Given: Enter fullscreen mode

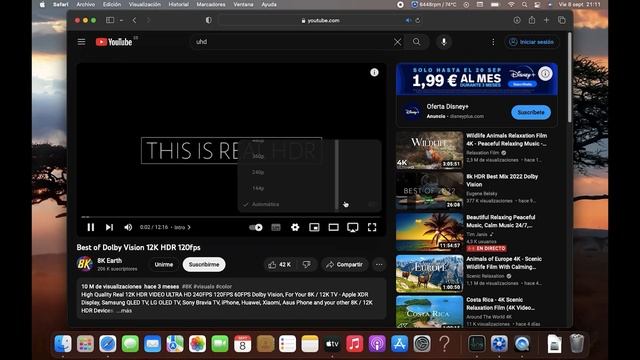Looking at the screenshot, I should (x=372, y=227).
